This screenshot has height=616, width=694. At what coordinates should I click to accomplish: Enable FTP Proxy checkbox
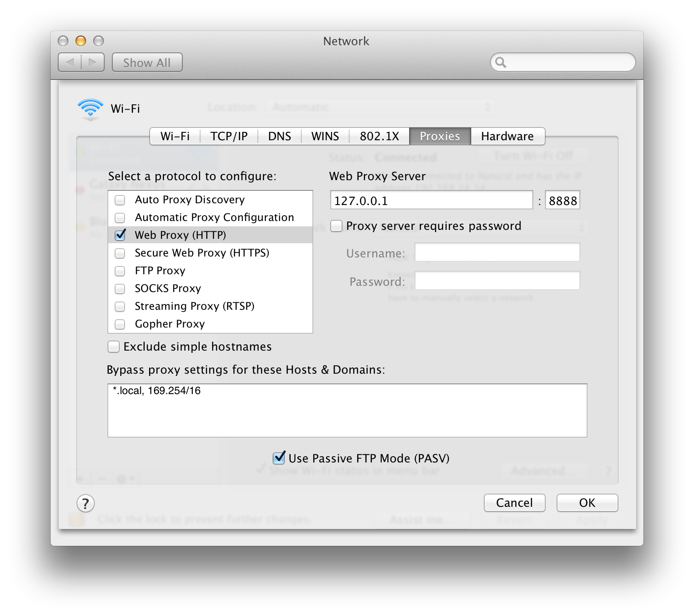tap(120, 271)
